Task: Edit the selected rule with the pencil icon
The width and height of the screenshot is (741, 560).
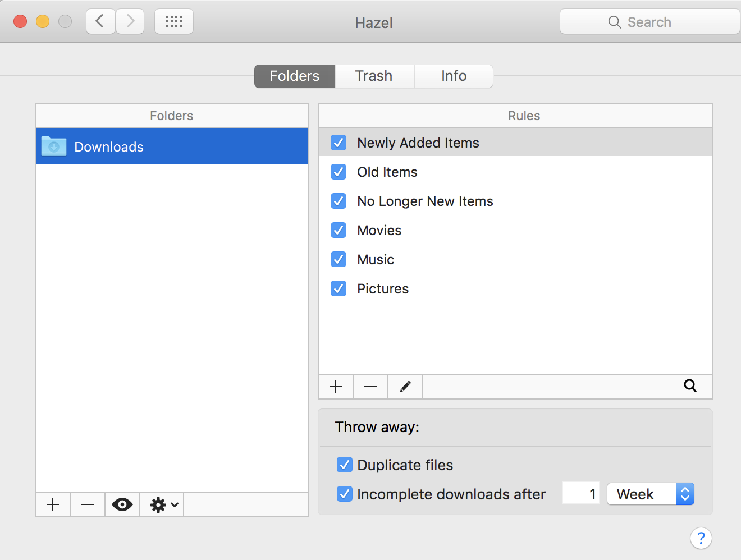Action: [x=405, y=387]
